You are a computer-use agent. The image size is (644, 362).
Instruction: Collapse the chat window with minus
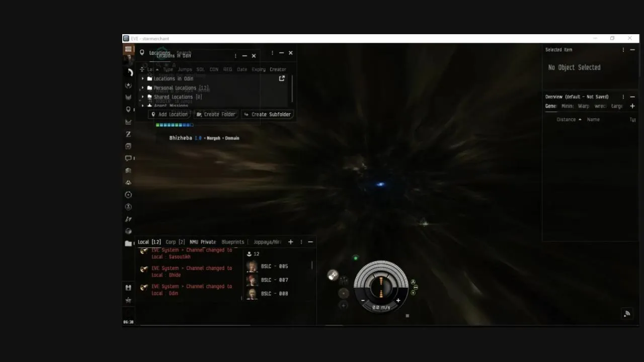(310, 242)
